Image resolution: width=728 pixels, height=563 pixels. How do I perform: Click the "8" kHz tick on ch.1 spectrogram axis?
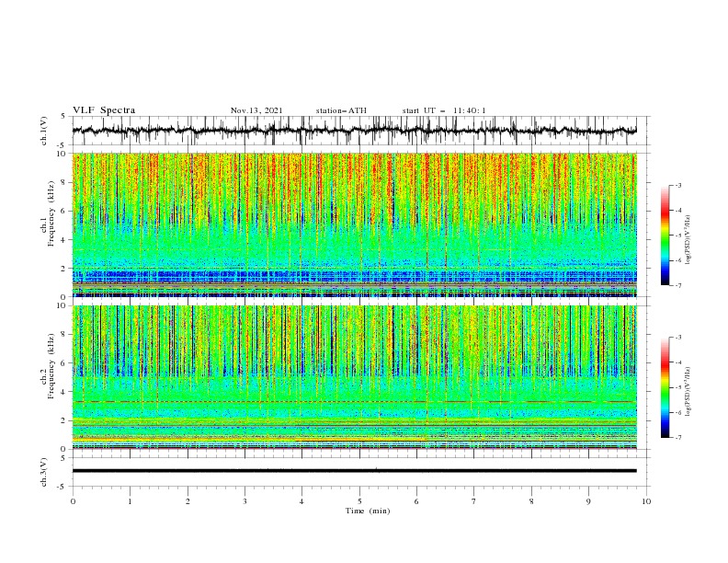point(65,182)
